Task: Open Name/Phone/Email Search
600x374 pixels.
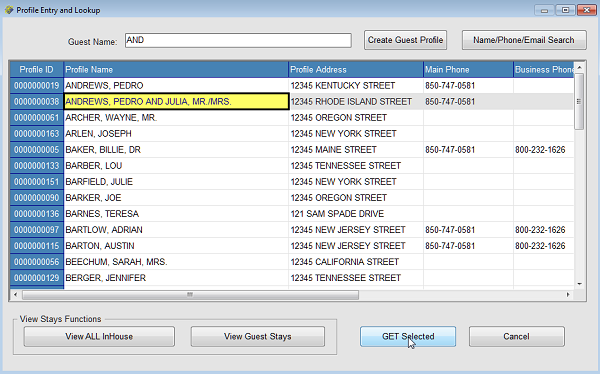Action: pos(524,40)
